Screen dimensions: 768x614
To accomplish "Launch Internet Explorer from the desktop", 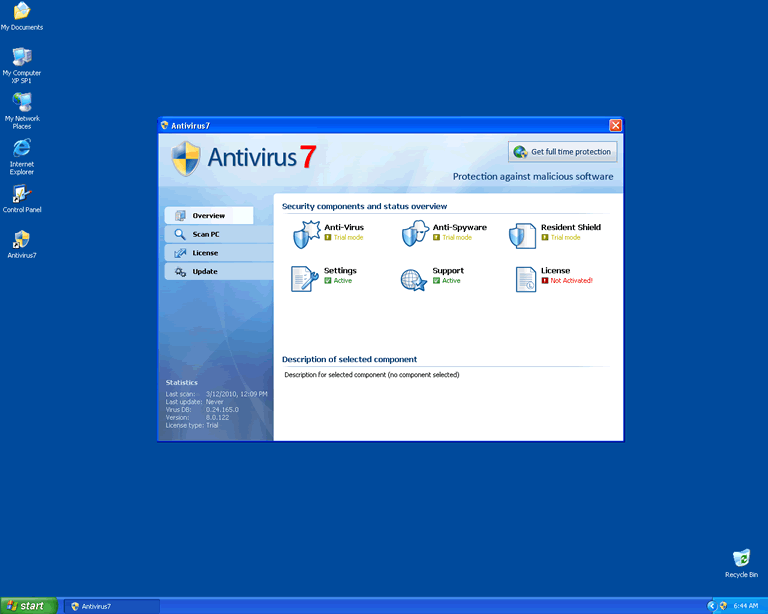I will click(x=21, y=148).
